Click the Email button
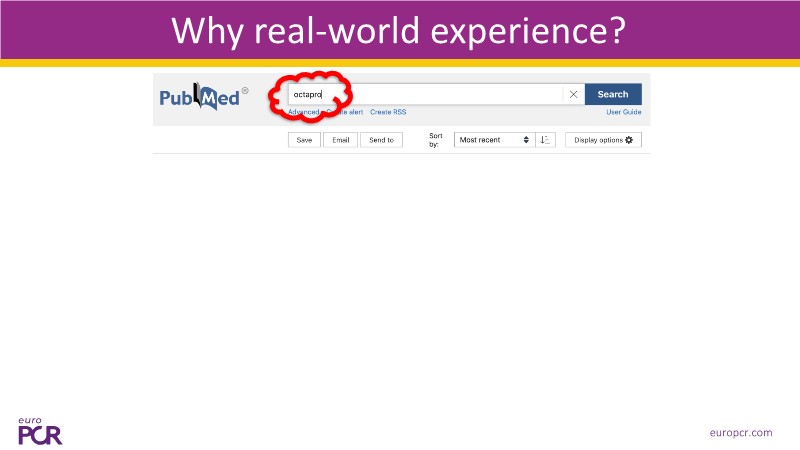The width and height of the screenshot is (800, 450). [x=340, y=140]
